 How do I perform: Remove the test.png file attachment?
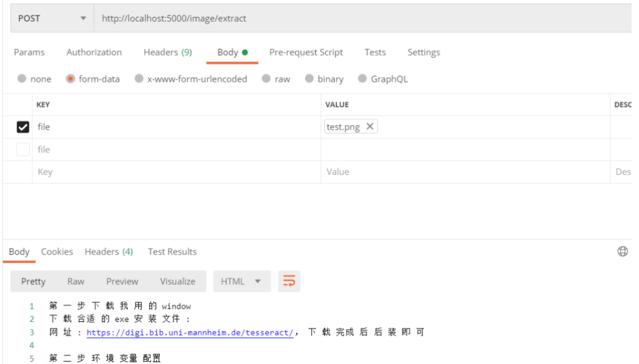[370, 126]
